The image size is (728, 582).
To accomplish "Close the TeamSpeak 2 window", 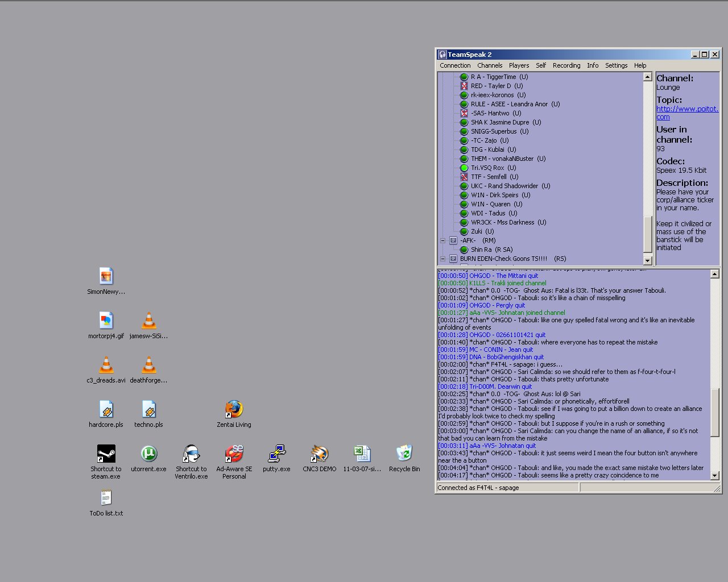I will pyautogui.click(x=715, y=55).
